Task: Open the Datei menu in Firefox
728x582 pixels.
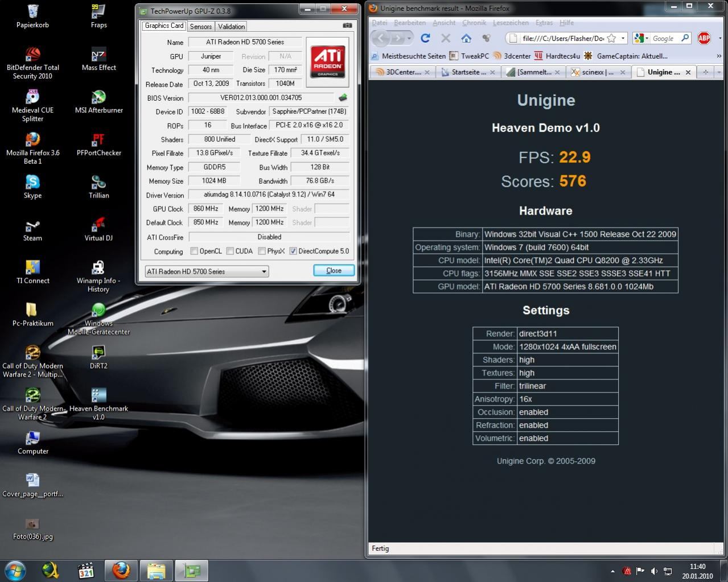Action: pyautogui.click(x=380, y=23)
